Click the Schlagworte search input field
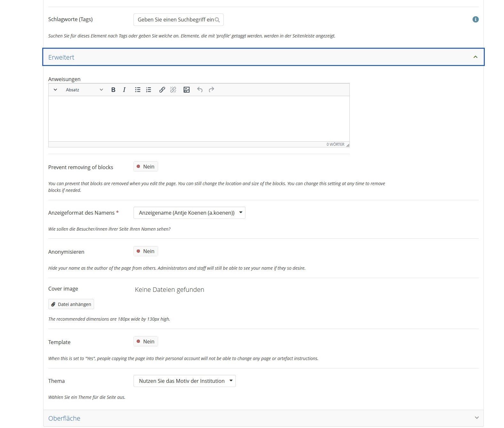Image resolution: width=504 pixels, height=428 pixels. [179, 20]
